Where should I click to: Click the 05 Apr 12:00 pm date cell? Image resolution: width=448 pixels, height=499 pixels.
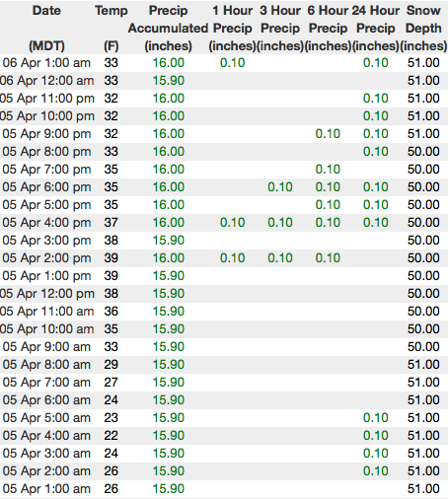[47, 294]
